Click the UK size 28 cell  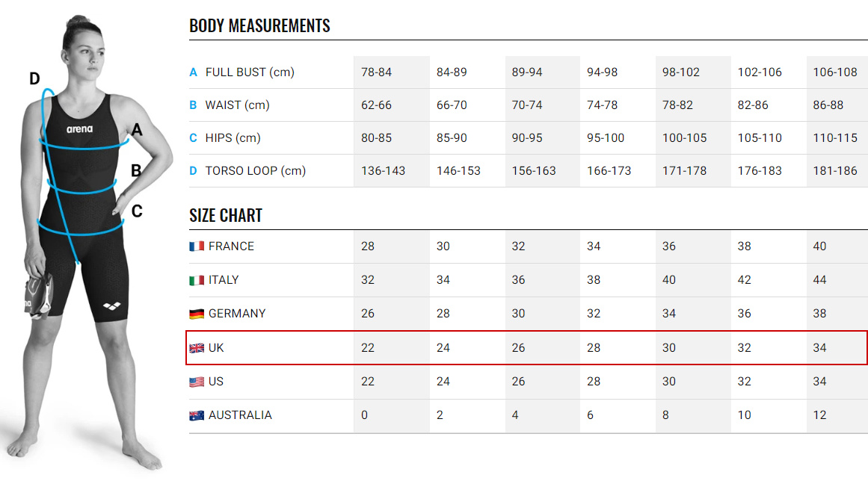tap(594, 348)
